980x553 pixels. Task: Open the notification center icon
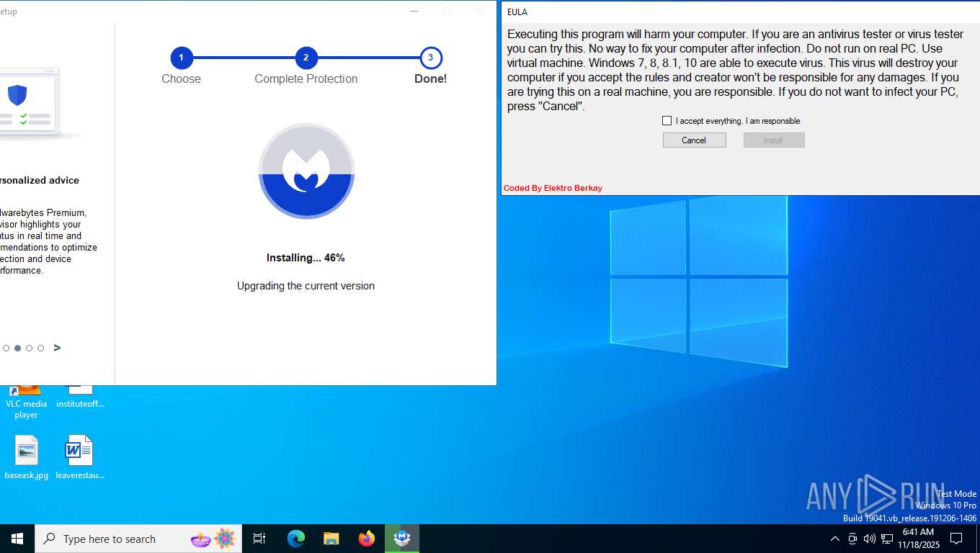956,539
